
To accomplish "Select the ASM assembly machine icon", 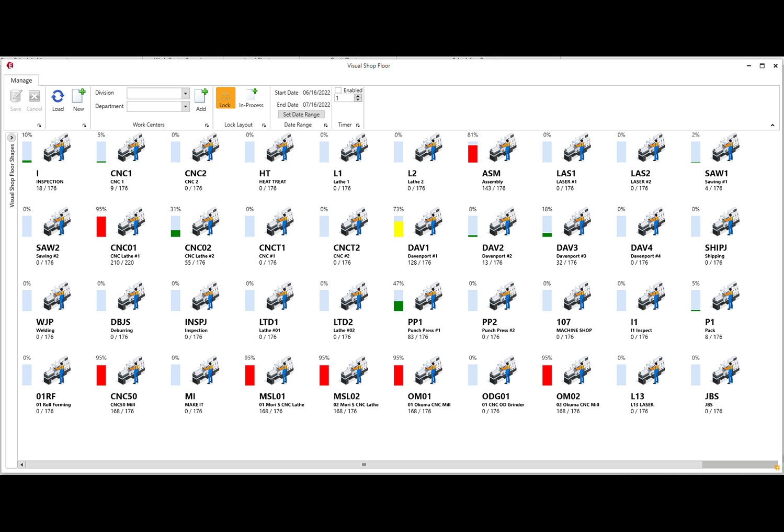I will [503, 148].
